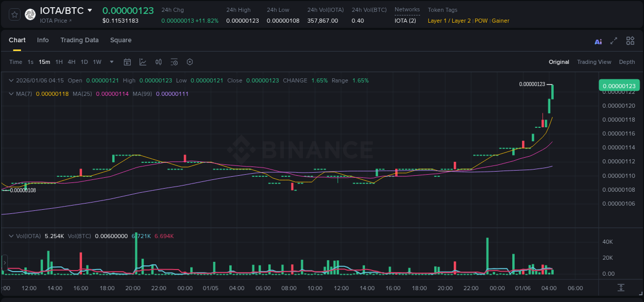Switch to the Trading Data tab
This screenshot has height=302, width=644.
(79, 40)
